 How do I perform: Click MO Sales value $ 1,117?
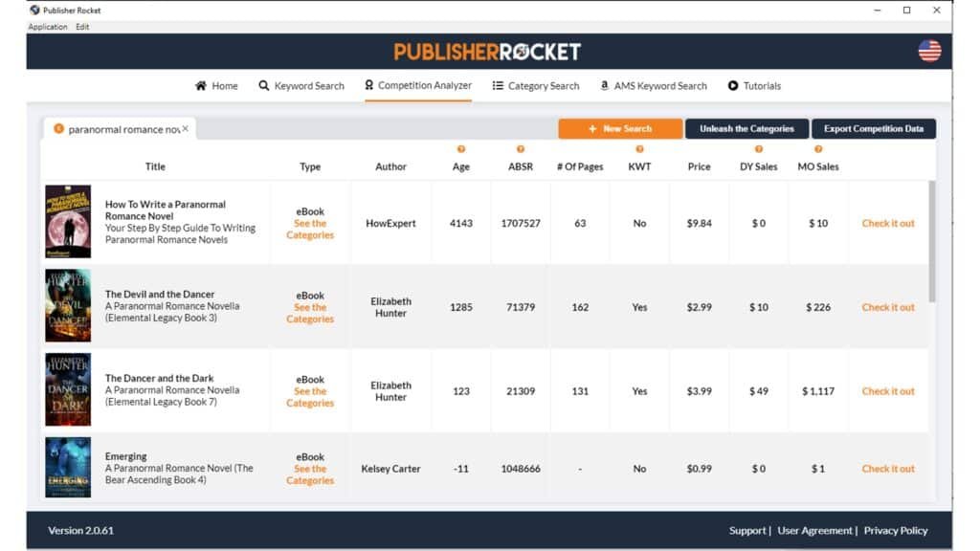(818, 391)
